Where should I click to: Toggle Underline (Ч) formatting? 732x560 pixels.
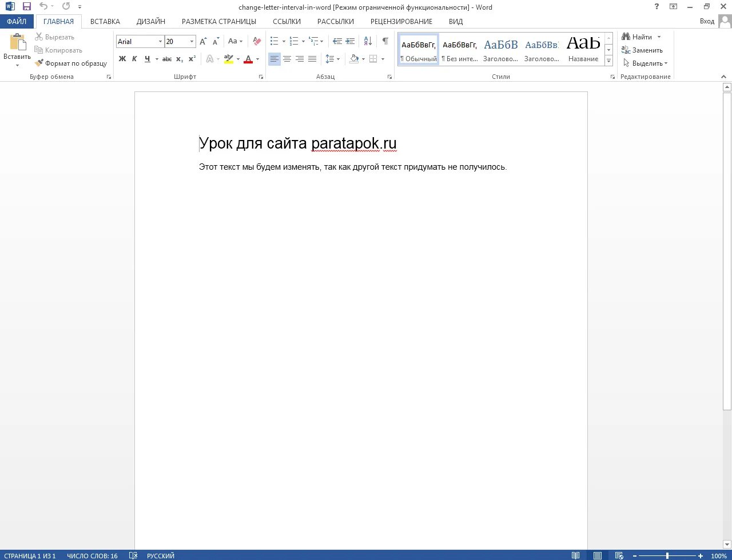pyautogui.click(x=148, y=59)
